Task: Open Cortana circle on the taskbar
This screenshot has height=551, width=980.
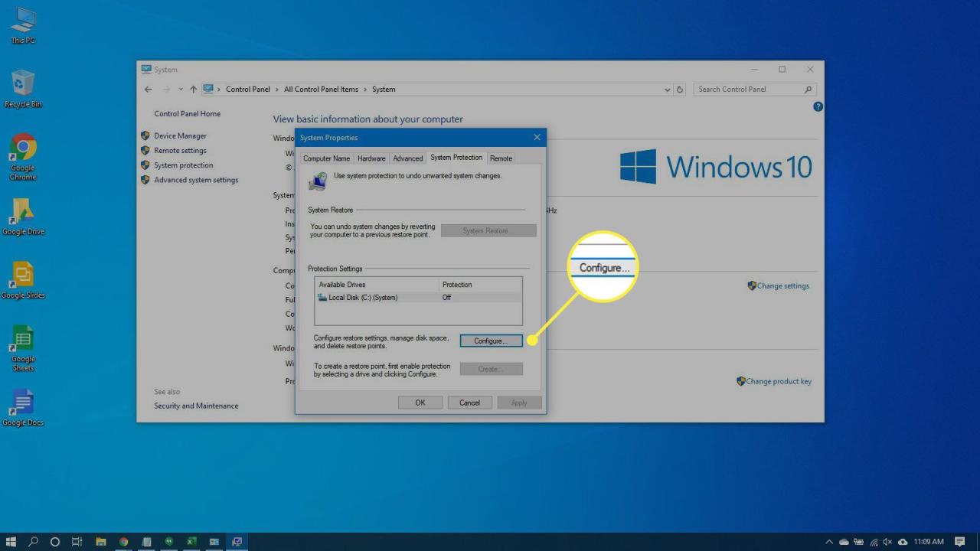Action: click(54, 542)
